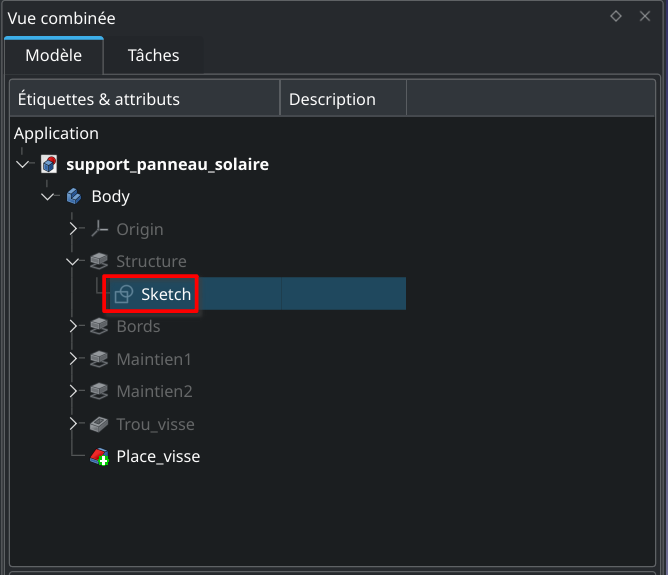This screenshot has width=668, height=575.
Task: Click the Body icon in tree
Action: point(74,197)
